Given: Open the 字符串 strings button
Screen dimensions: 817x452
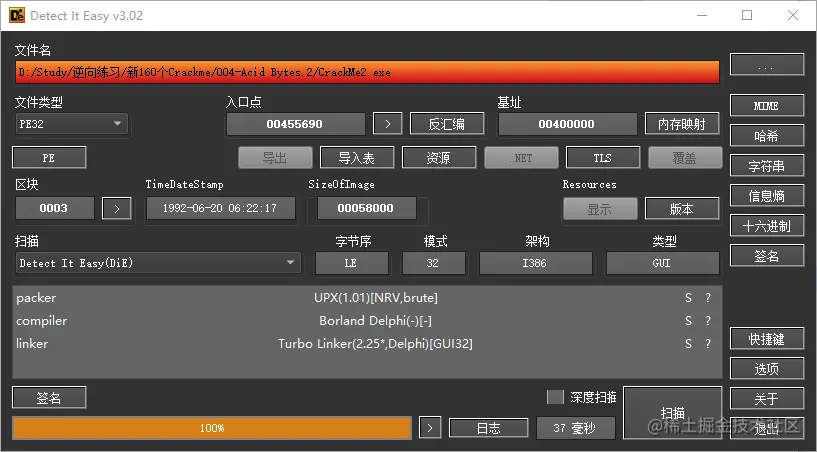Looking at the screenshot, I should click(x=767, y=166).
